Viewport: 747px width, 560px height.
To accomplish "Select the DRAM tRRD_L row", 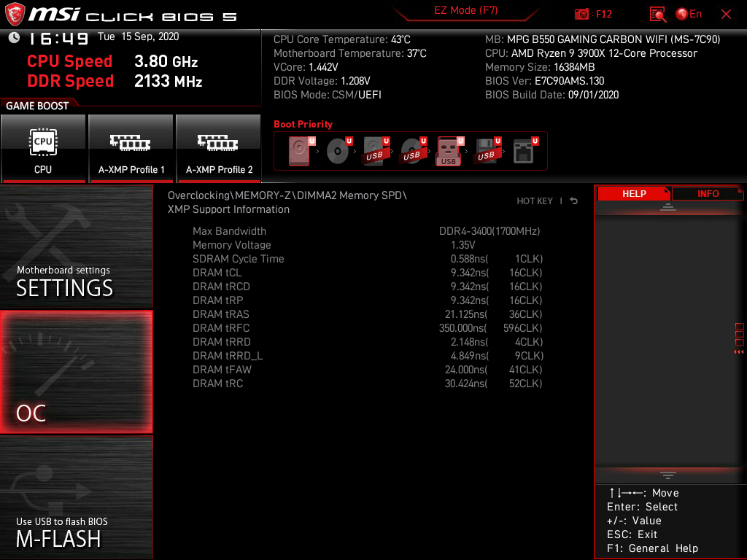I will pyautogui.click(x=367, y=356).
